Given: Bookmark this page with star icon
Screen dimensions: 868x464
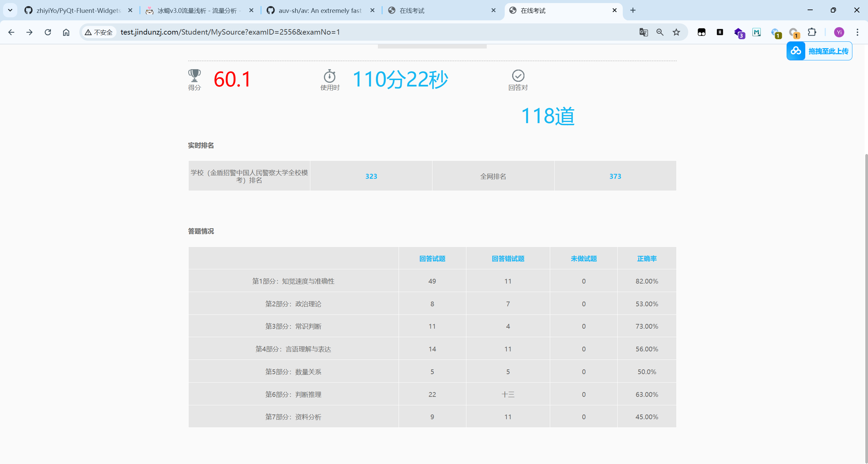Looking at the screenshot, I should 676,32.
